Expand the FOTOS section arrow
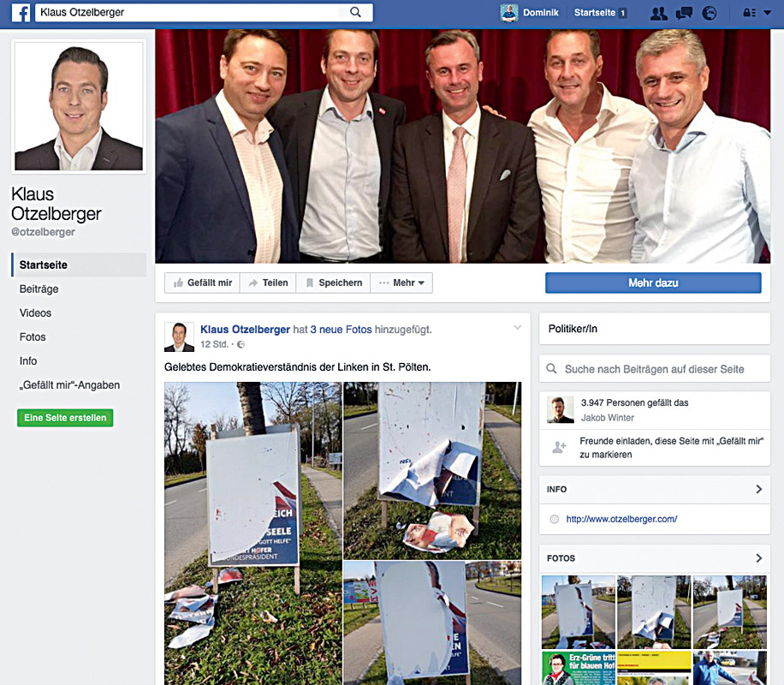This screenshot has height=685, width=784. 758,558
